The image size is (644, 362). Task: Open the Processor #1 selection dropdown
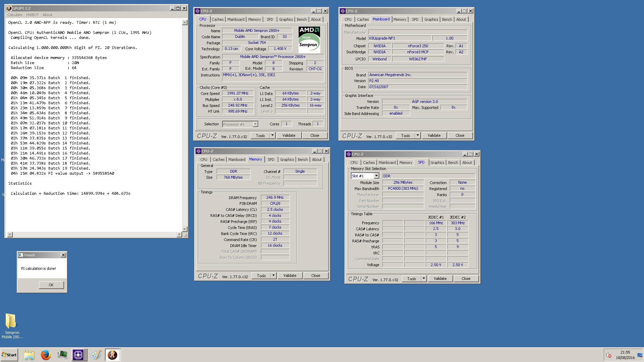(x=255, y=124)
